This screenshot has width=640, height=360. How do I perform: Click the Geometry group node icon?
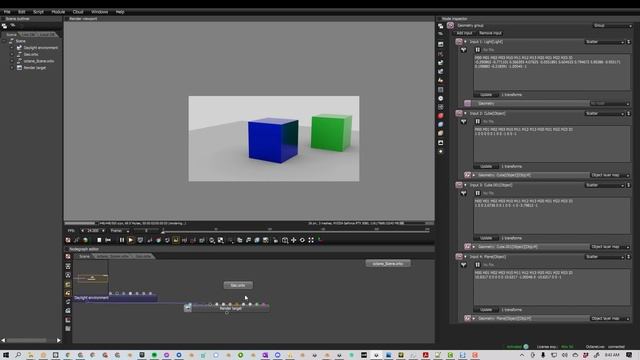[x=451, y=25]
